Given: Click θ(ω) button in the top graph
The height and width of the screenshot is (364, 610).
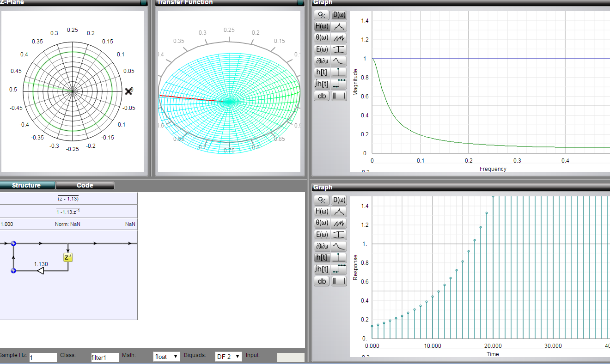Looking at the screenshot, I should (322, 38).
